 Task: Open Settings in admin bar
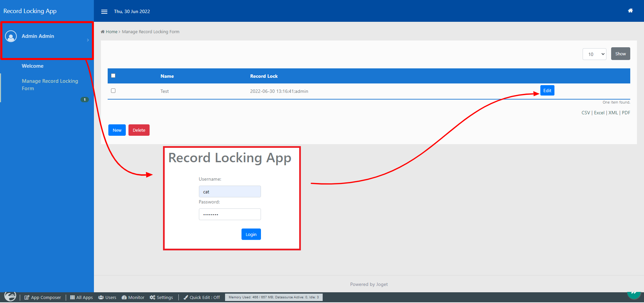pyautogui.click(x=161, y=297)
